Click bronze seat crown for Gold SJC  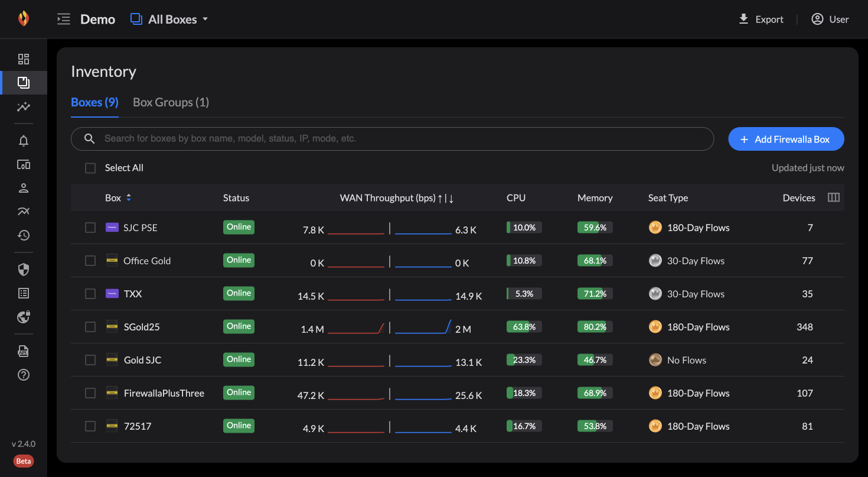click(x=655, y=360)
